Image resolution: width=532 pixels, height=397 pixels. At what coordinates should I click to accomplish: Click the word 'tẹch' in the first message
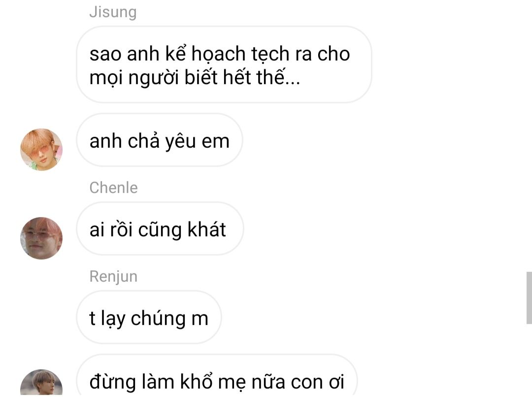(270, 54)
